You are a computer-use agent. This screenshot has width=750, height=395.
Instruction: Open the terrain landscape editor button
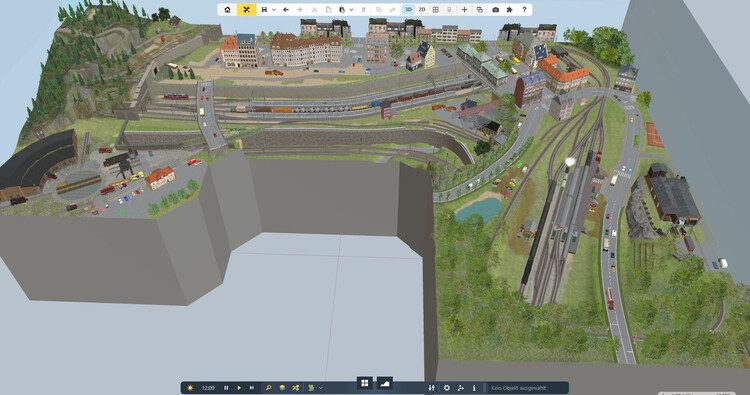[x=385, y=383]
